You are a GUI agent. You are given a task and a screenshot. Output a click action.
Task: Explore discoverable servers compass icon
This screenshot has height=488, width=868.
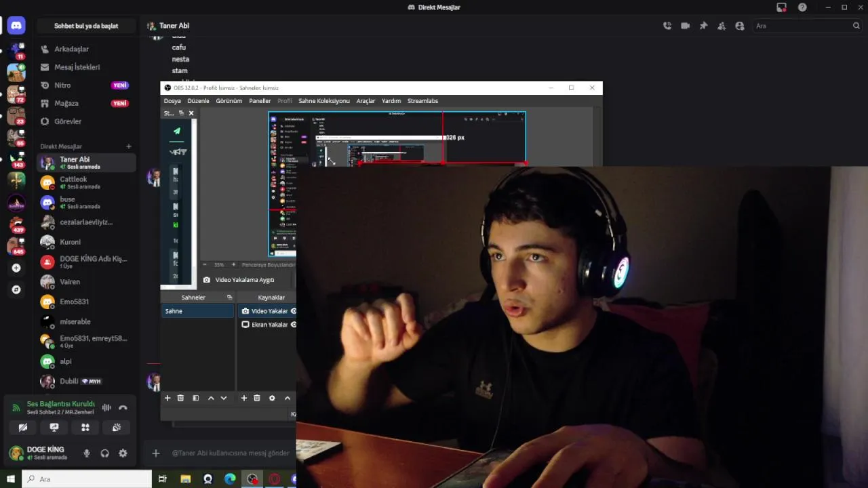click(16, 289)
